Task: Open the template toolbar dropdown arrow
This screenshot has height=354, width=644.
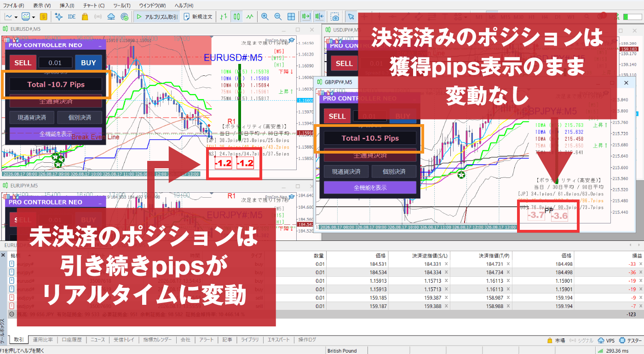Action: click(x=34, y=17)
